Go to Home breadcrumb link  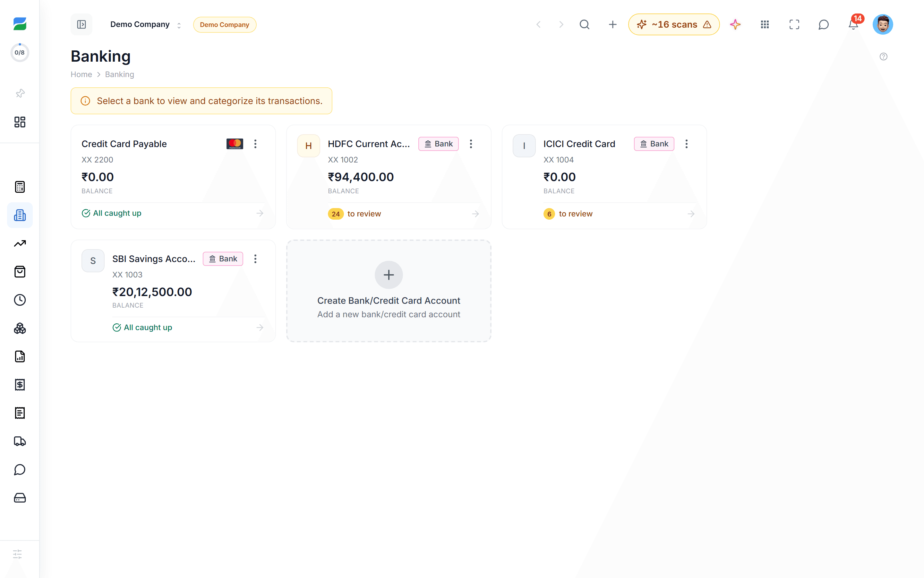(x=81, y=74)
